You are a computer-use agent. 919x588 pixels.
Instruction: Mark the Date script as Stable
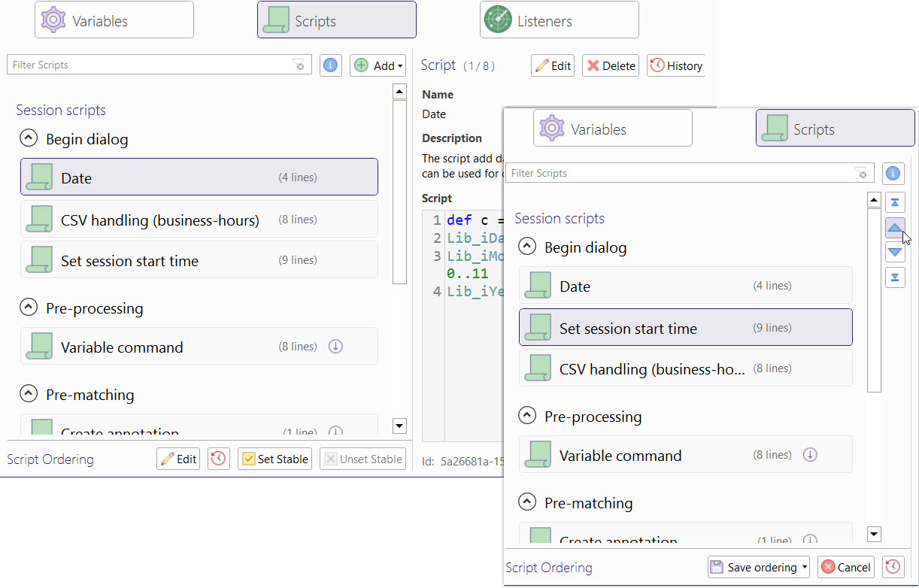pyautogui.click(x=274, y=459)
